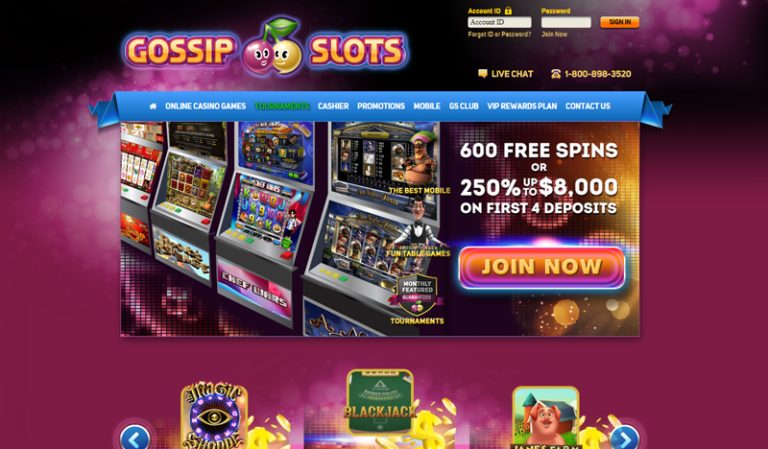This screenshot has width=768, height=449.
Task: Click the Monthly Featured Guarantees tournament badge
Action: 417,295
